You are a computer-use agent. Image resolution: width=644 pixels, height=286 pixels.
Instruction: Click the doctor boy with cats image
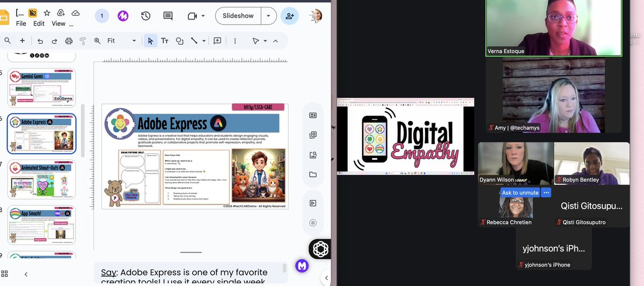(258, 176)
